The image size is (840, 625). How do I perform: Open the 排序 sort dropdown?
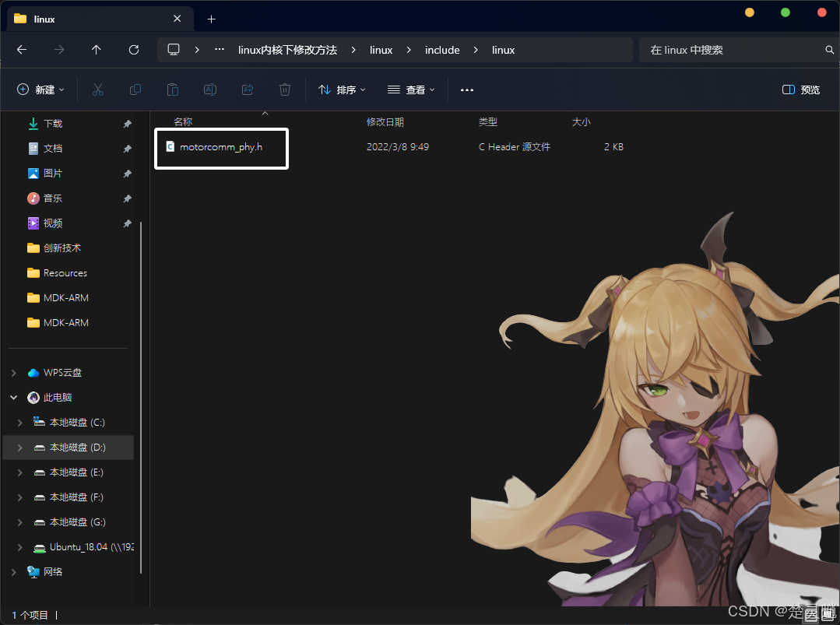click(x=342, y=90)
